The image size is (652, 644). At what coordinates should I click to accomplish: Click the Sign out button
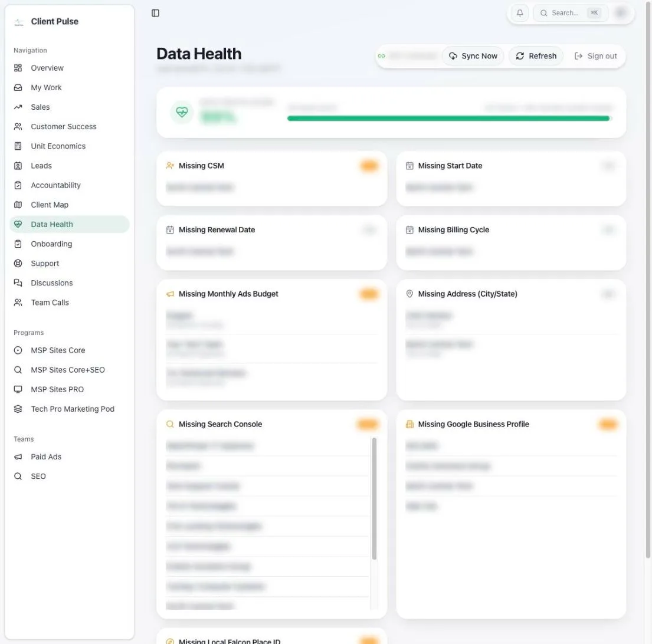(595, 56)
